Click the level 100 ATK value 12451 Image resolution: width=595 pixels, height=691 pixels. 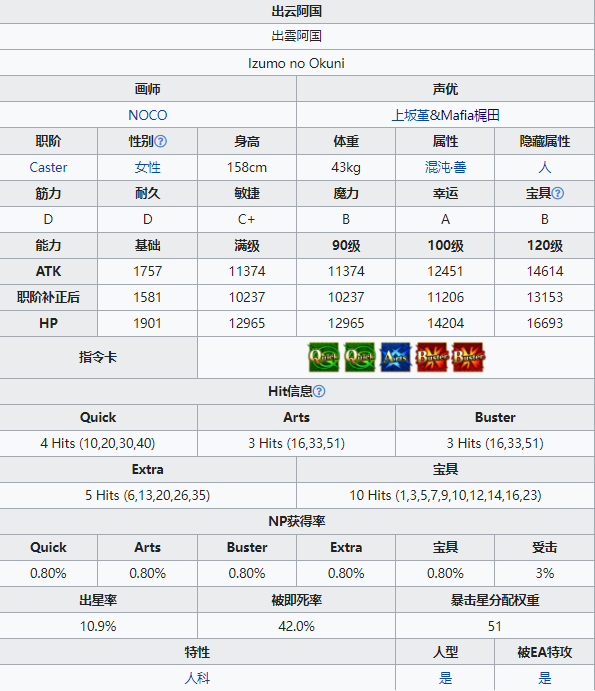pos(446,271)
